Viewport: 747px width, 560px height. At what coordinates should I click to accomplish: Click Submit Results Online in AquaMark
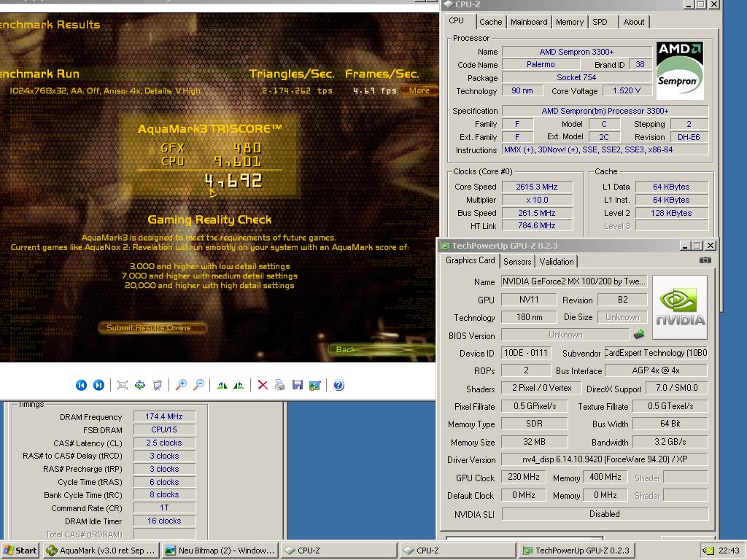[x=152, y=327]
